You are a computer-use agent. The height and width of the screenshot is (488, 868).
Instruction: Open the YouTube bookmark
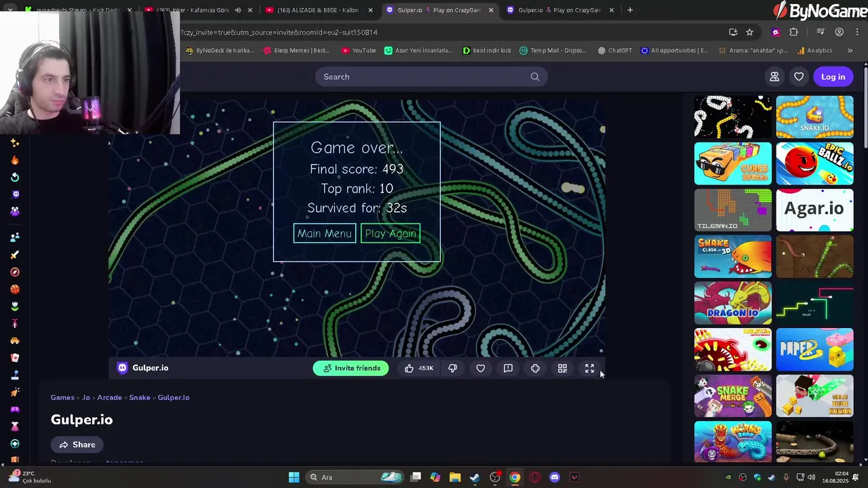click(x=359, y=50)
